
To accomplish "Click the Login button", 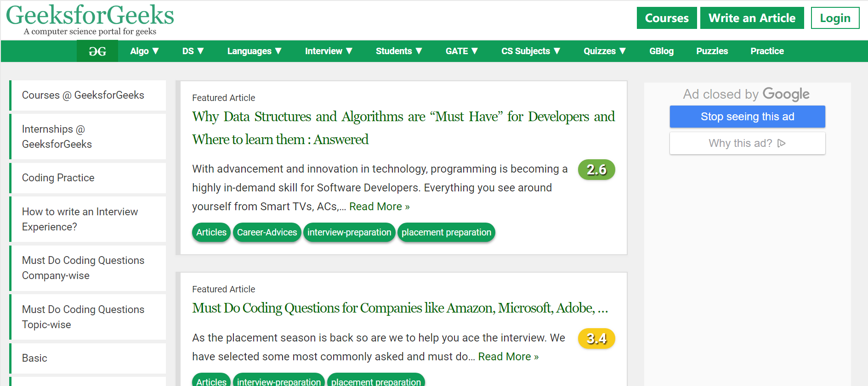I will point(835,18).
